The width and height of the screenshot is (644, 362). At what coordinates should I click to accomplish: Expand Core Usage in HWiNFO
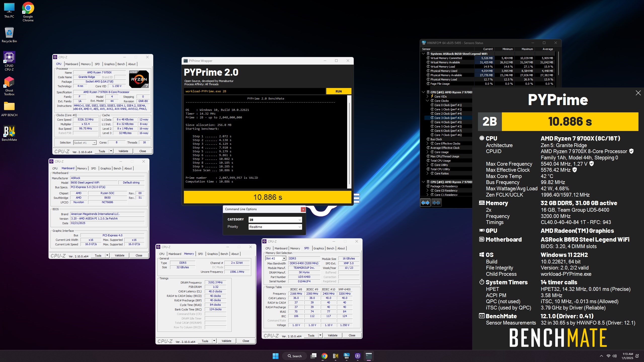pos(427,152)
